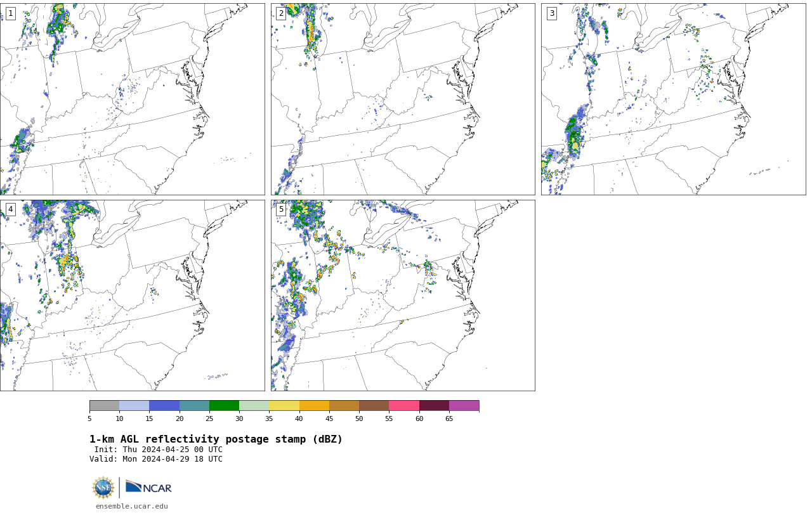
Task: Select the orange 40-45 dBZ swatch
Action: (314, 406)
